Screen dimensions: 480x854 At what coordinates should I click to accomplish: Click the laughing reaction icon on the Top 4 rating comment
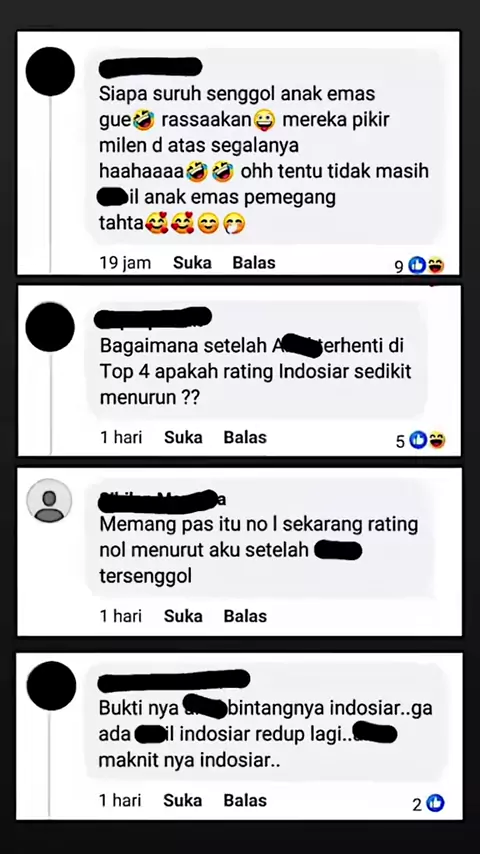pos(436,440)
